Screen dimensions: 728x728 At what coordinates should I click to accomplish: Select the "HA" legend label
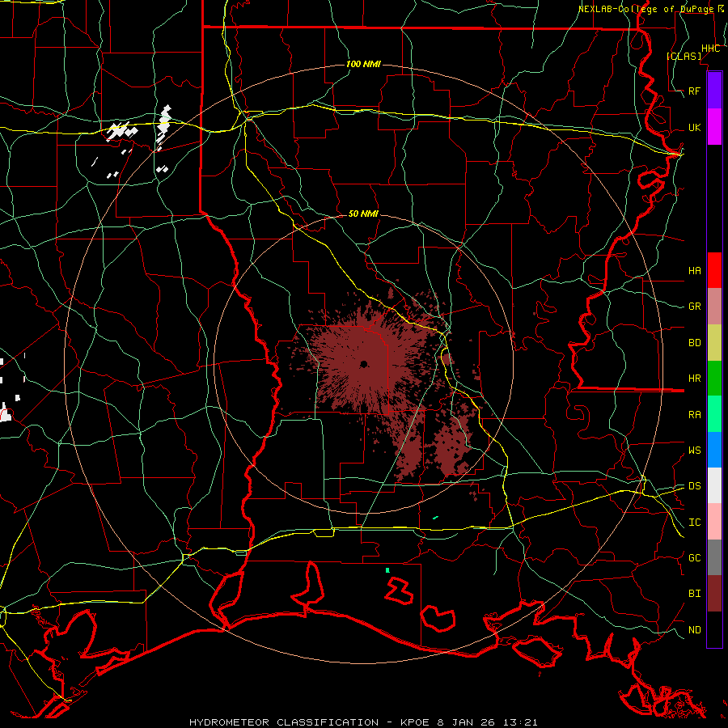point(694,270)
